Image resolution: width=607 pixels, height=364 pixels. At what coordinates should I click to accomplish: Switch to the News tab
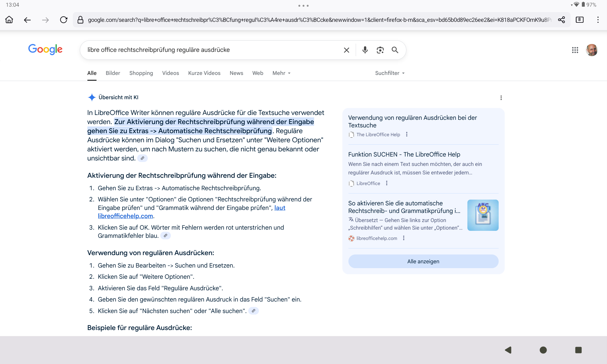click(236, 73)
